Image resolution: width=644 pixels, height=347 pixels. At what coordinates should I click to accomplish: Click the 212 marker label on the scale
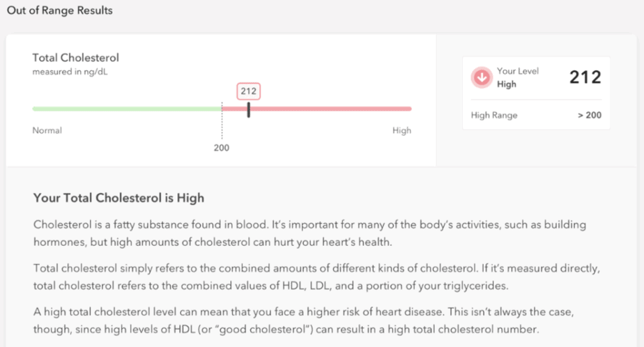click(x=249, y=91)
